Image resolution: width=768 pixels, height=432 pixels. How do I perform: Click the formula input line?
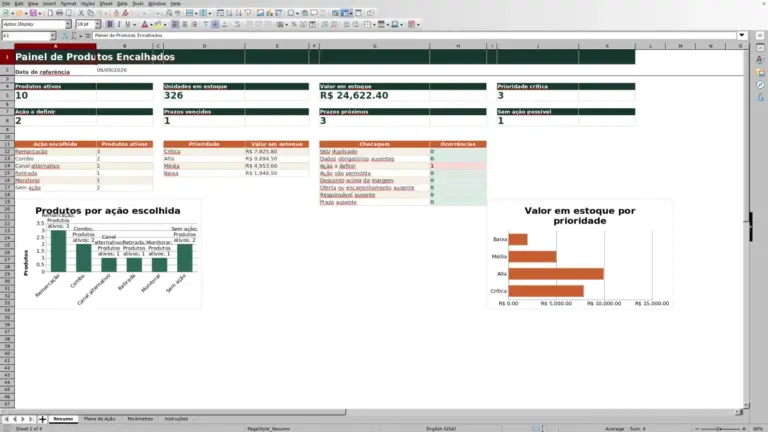tap(414, 35)
